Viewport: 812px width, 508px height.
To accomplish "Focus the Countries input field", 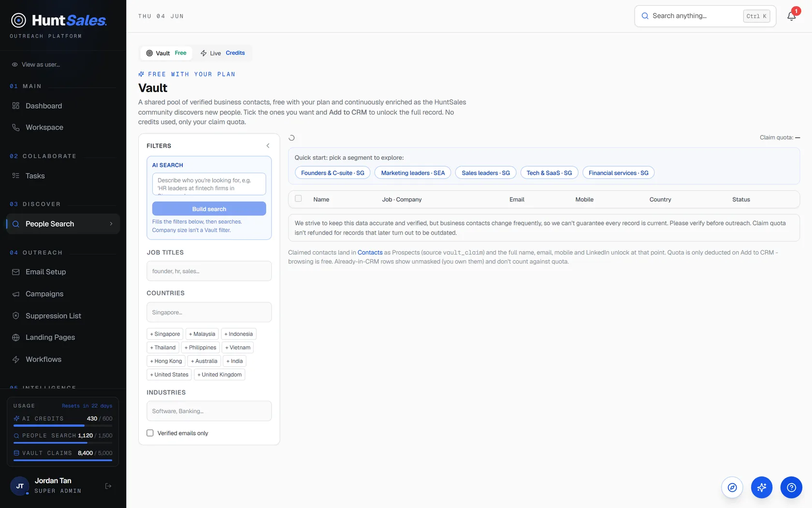I will (209, 312).
